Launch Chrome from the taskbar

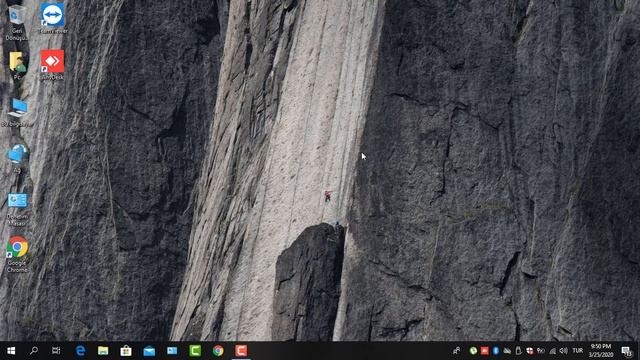point(218,351)
